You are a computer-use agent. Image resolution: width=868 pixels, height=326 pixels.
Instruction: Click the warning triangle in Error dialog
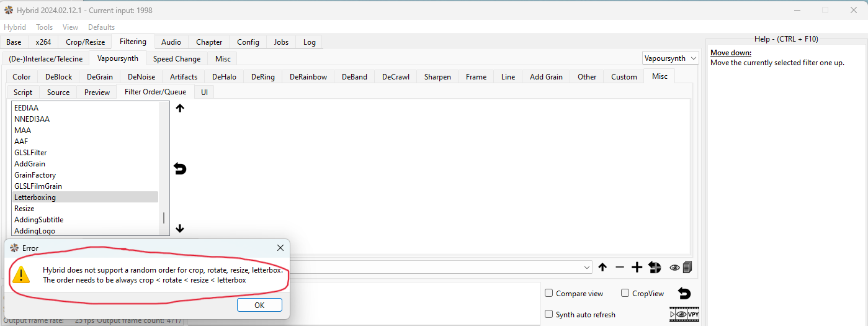pyautogui.click(x=22, y=274)
